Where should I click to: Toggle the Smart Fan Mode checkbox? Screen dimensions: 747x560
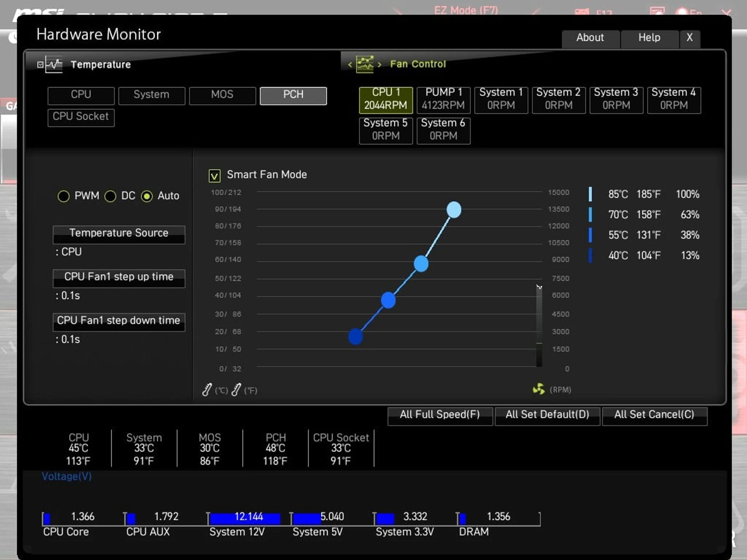pyautogui.click(x=214, y=176)
